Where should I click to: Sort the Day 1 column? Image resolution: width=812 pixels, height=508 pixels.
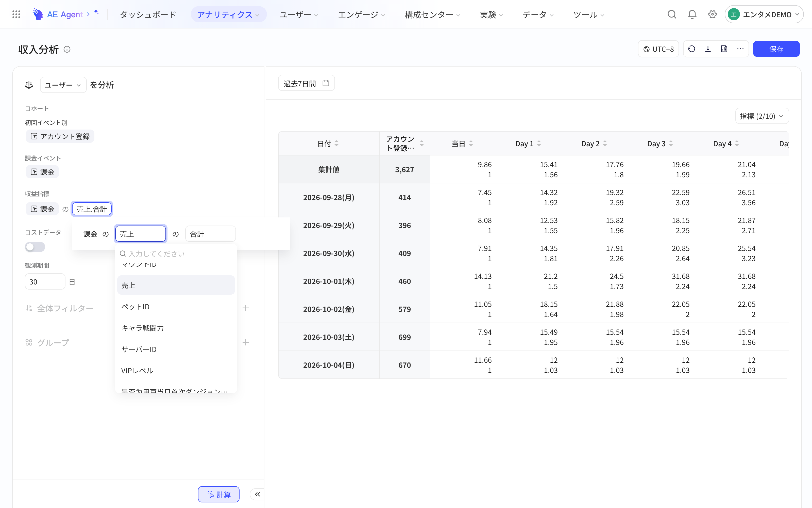[539, 144]
